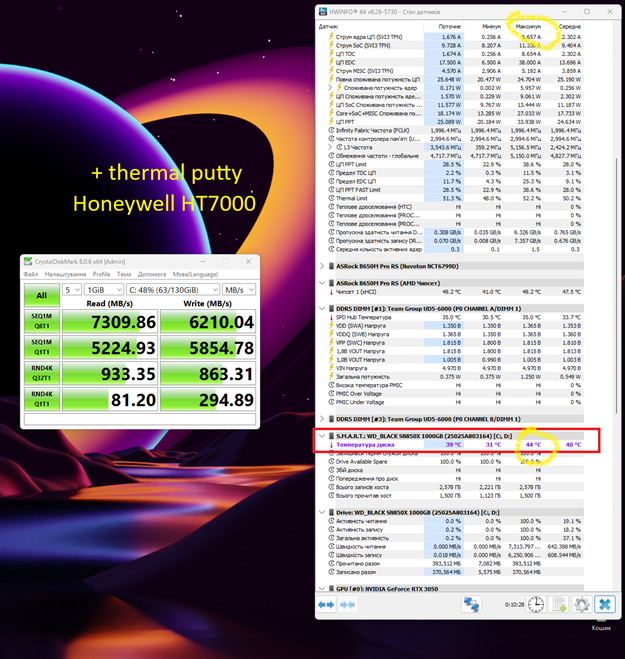Screen dimensions: 625x659
Task: Click the 7309.86 read result cell
Action: point(110,322)
